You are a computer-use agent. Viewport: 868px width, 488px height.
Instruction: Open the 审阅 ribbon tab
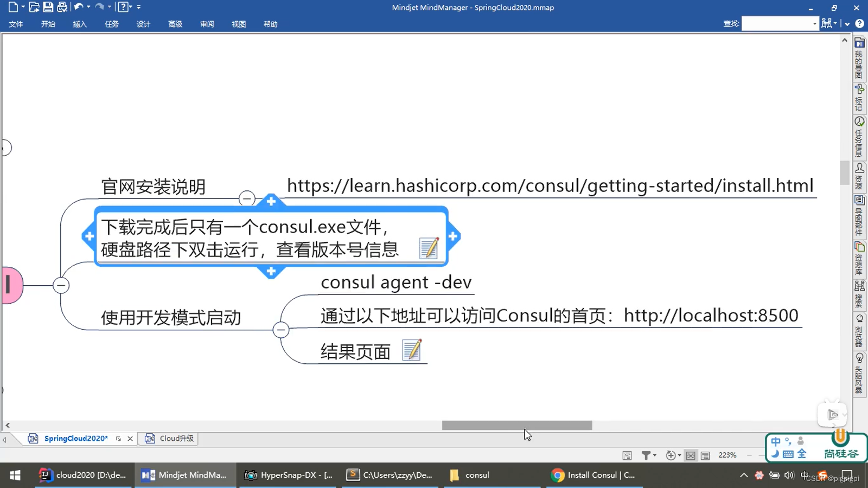(207, 24)
